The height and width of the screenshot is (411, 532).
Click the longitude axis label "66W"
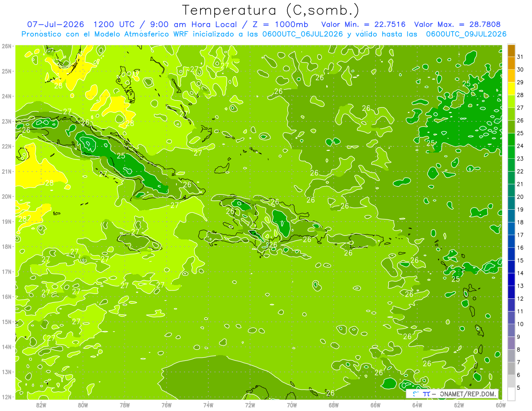[x=376, y=405]
